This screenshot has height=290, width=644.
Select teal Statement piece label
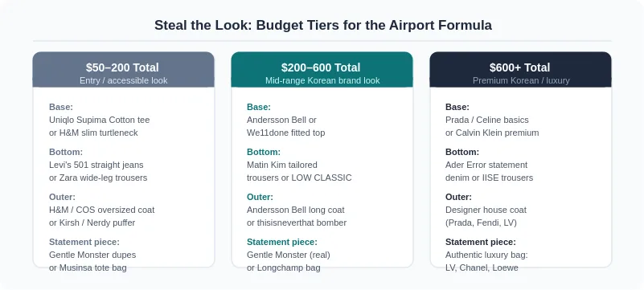282,242
